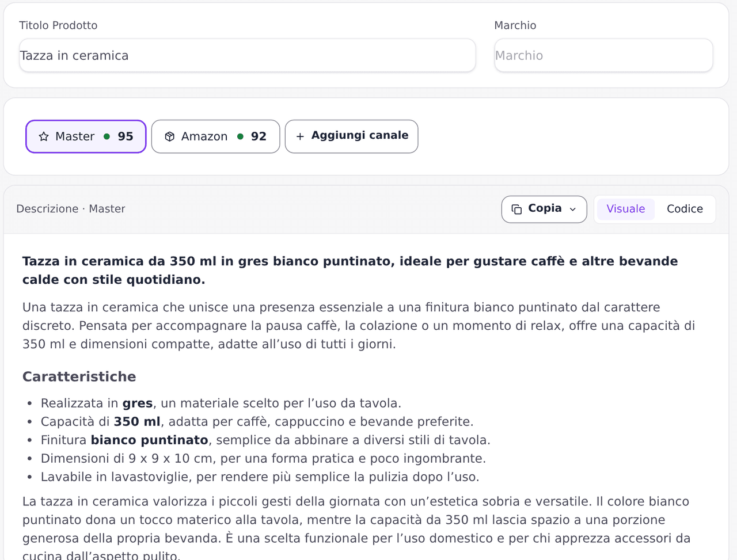Click the box icon on Amazon channel

click(x=169, y=136)
